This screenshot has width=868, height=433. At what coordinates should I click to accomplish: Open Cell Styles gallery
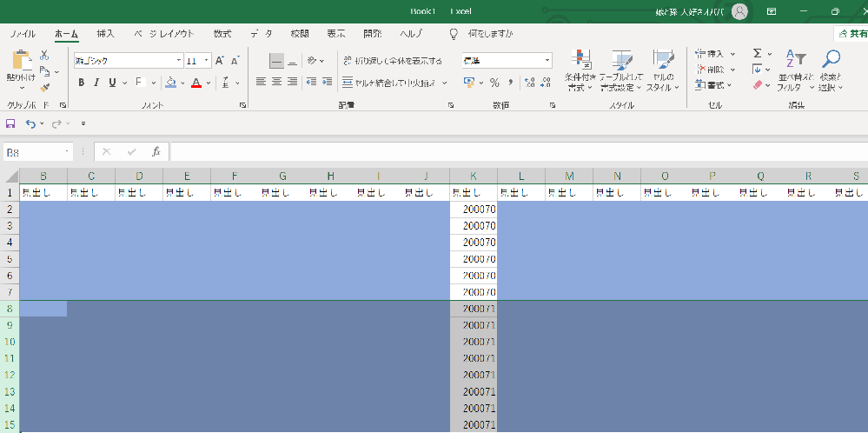[x=663, y=70]
